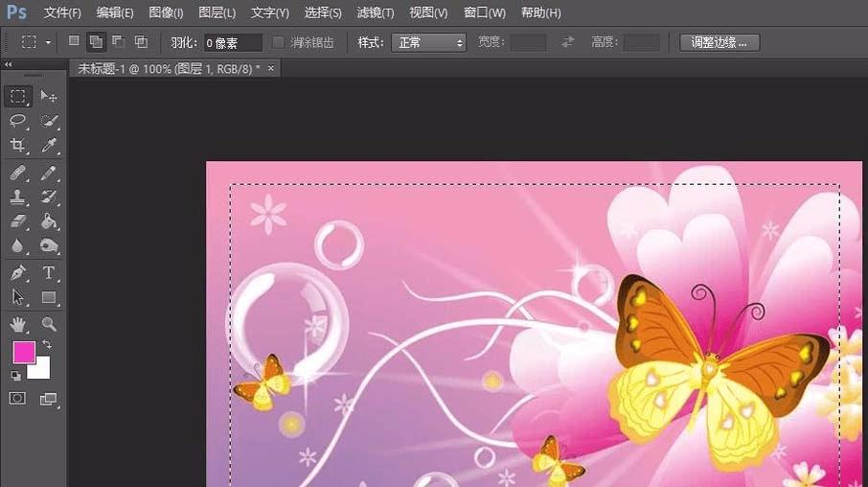Select the Eyedropper tool

[49, 145]
